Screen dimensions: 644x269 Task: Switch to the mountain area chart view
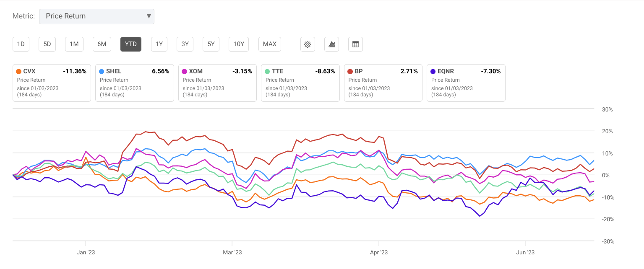pyautogui.click(x=331, y=44)
